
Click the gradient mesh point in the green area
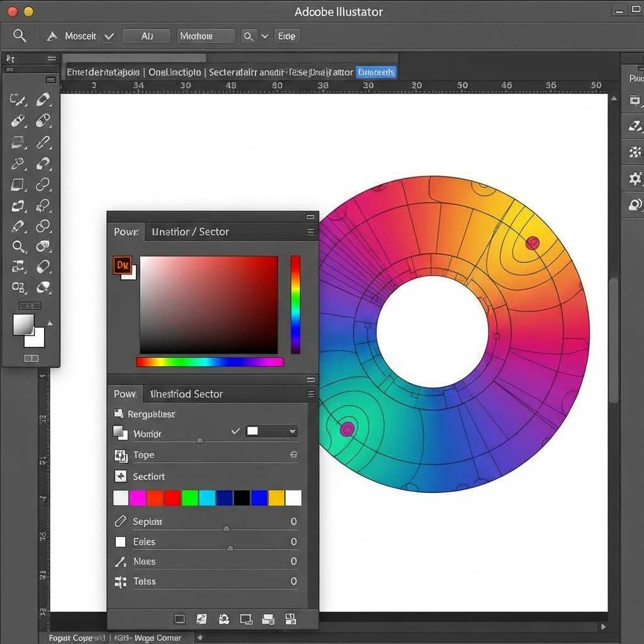point(347,430)
